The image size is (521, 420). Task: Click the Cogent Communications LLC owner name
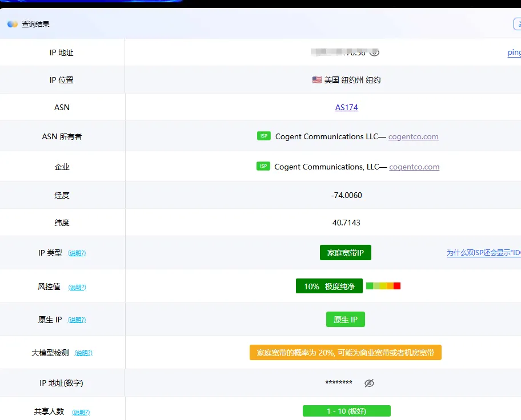click(x=327, y=137)
